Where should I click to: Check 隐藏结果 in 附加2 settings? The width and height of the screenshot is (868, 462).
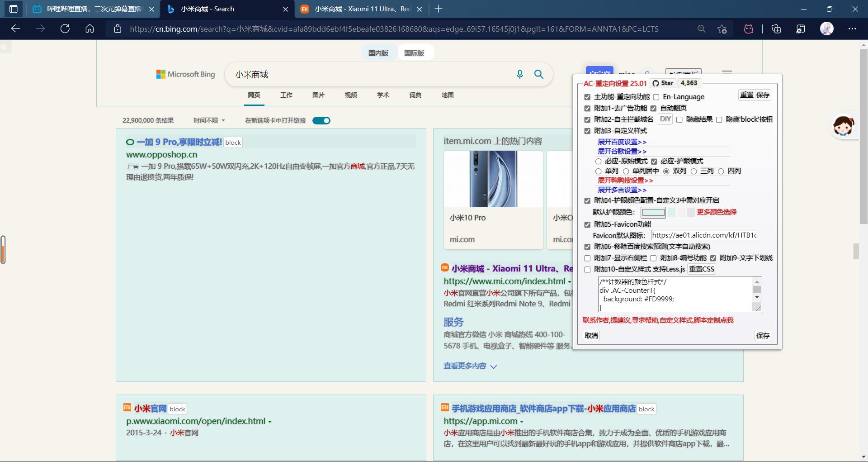tap(679, 119)
